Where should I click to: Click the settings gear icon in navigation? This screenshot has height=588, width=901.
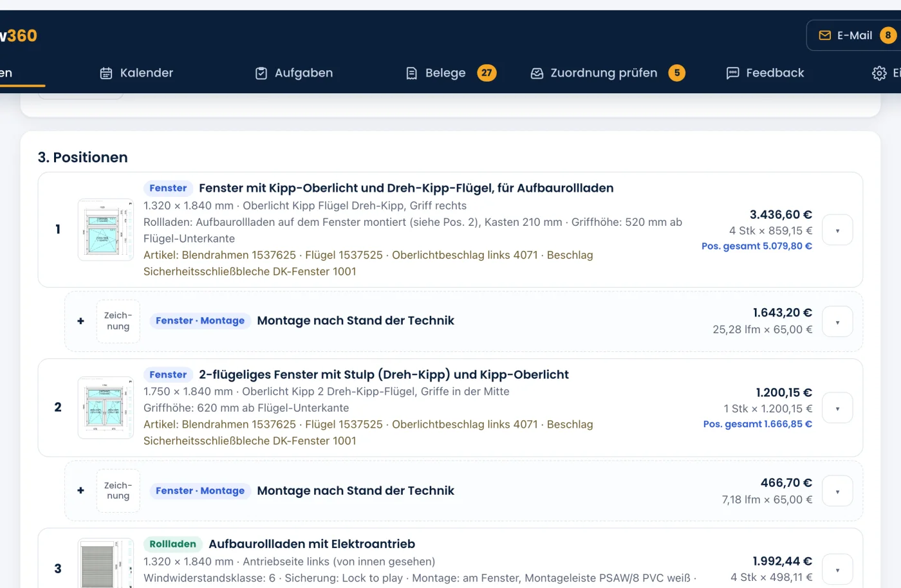point(879,73)
